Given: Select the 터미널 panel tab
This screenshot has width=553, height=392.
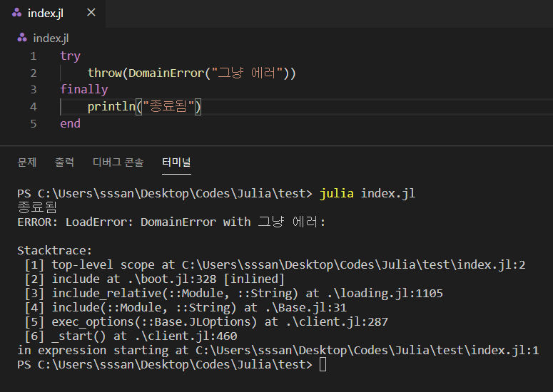Looking at the screenshot, I should pos(176,162).
